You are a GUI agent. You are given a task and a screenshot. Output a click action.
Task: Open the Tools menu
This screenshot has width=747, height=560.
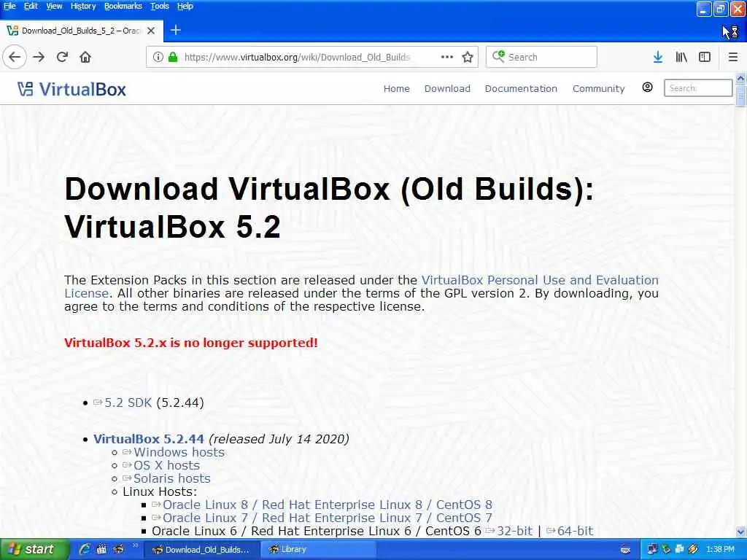point(160,6)
